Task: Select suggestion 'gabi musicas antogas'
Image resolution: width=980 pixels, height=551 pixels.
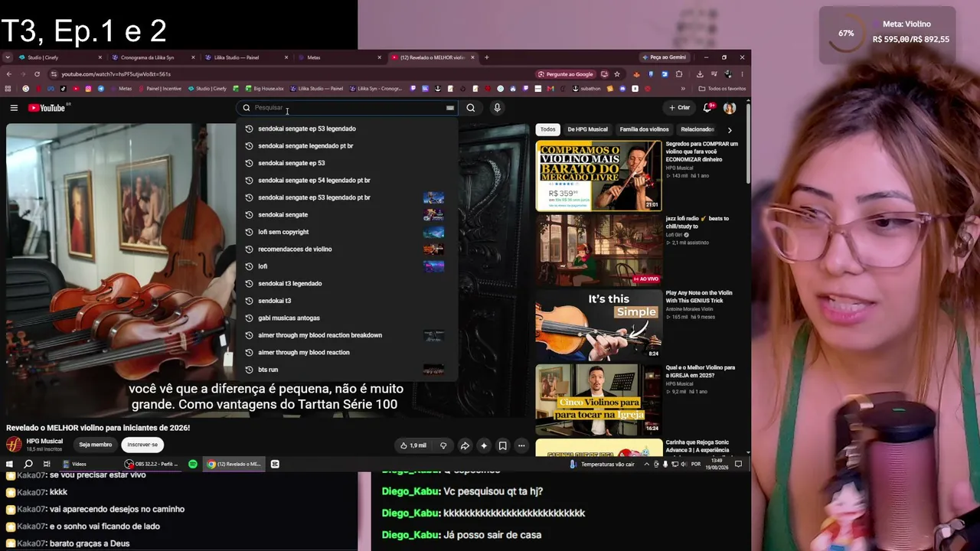Action: pos(347,318)
